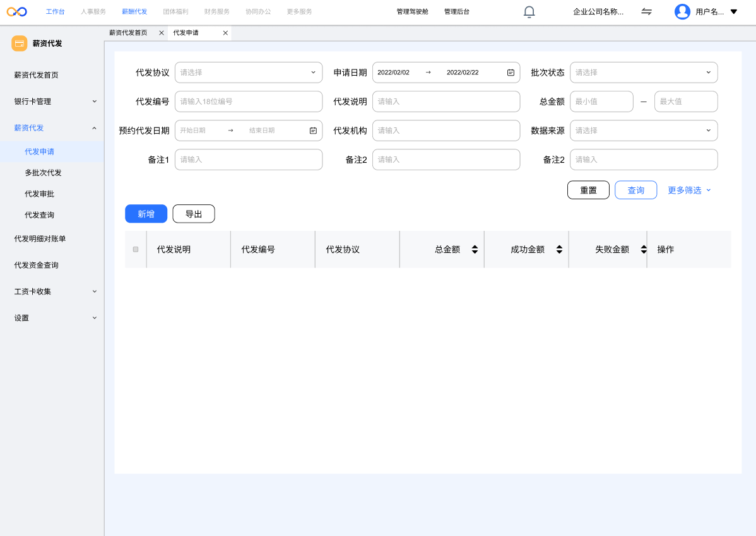This screenshot has height=536, width=756.
Task: Focus the 代发说明 input field
Action: 446,102
